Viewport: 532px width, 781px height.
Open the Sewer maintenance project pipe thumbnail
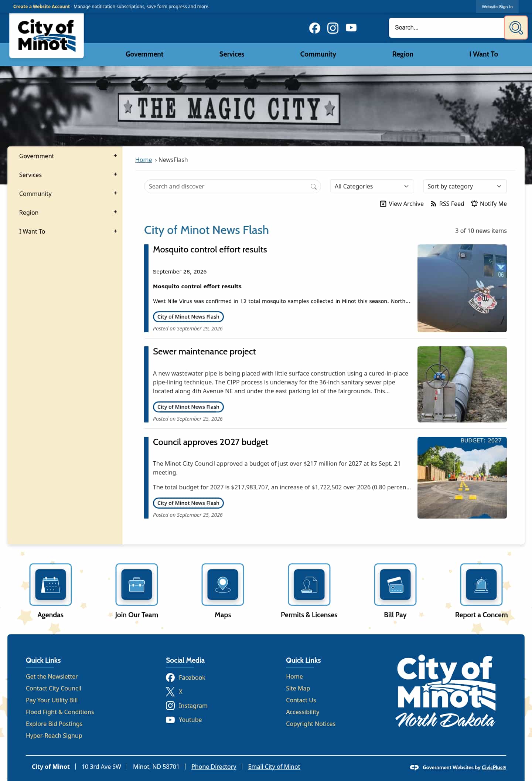click(462, 384)
